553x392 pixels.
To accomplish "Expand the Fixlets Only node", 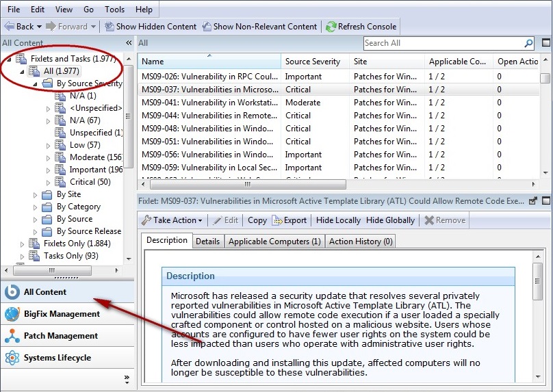I will click(x=22, y=244).
